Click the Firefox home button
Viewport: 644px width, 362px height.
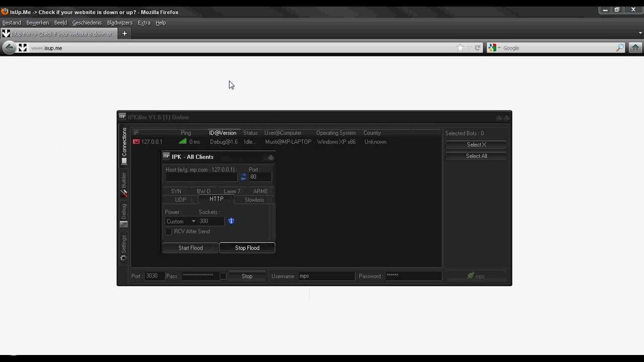(x=635, y=48)
